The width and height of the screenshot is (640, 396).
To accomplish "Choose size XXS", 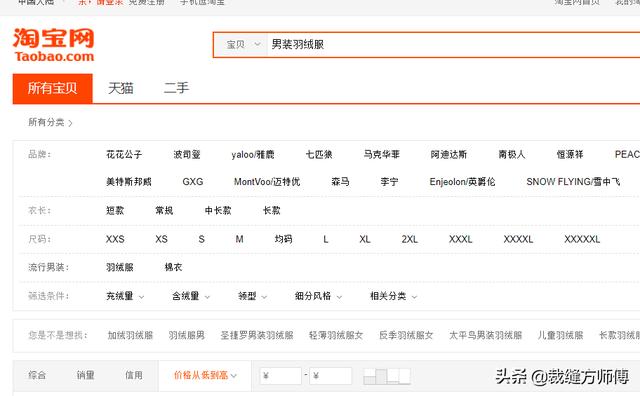I will [115, 239].
